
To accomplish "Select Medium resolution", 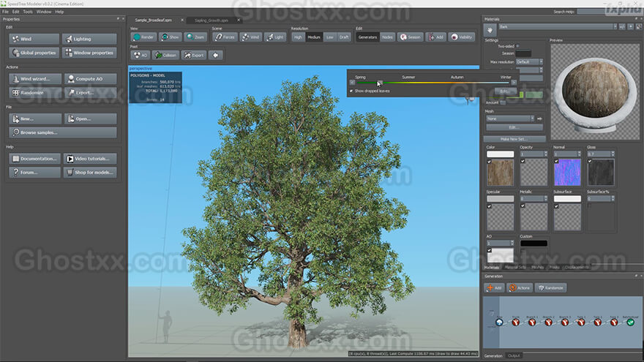I will tap(314, 37).
